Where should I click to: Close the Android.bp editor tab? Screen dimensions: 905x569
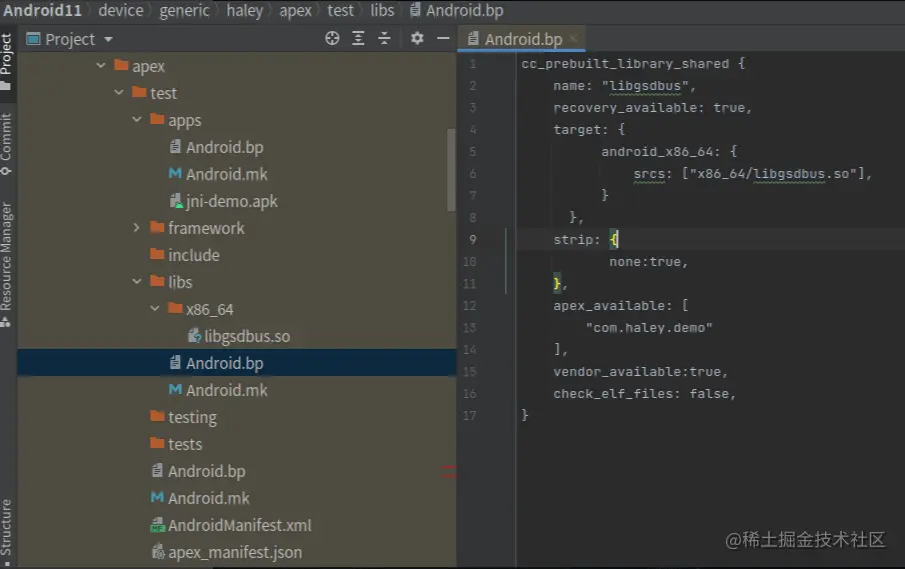click(573, 39)
